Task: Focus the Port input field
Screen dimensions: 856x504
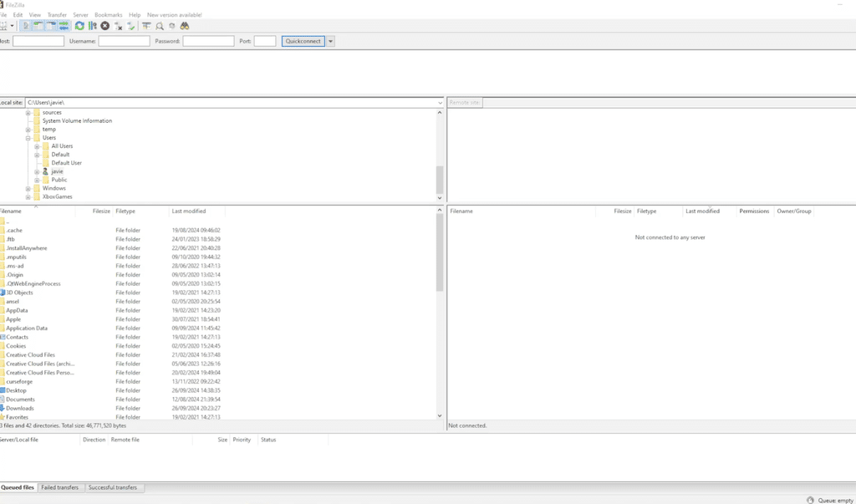Action: click(265, 41)
